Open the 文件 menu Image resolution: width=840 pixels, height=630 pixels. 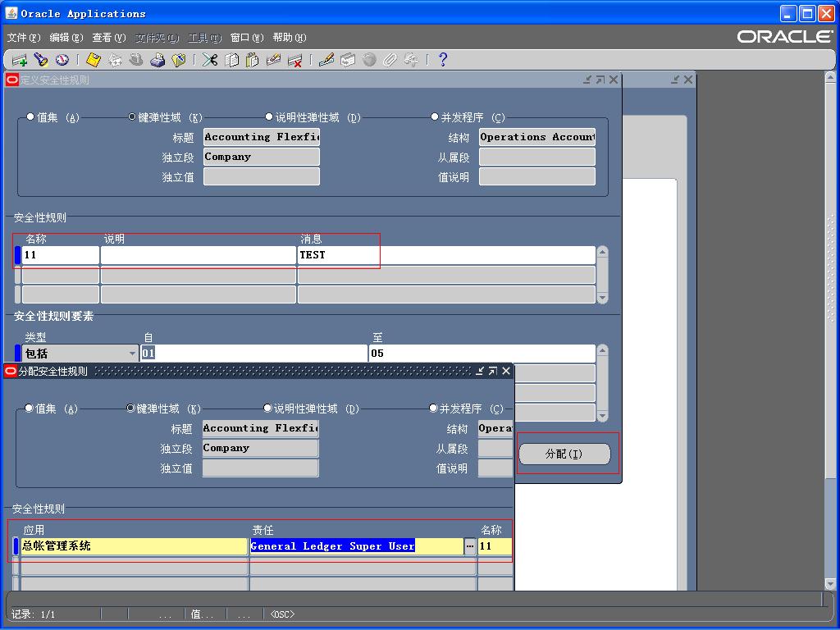pyautogui.click(x=24, y=38)
